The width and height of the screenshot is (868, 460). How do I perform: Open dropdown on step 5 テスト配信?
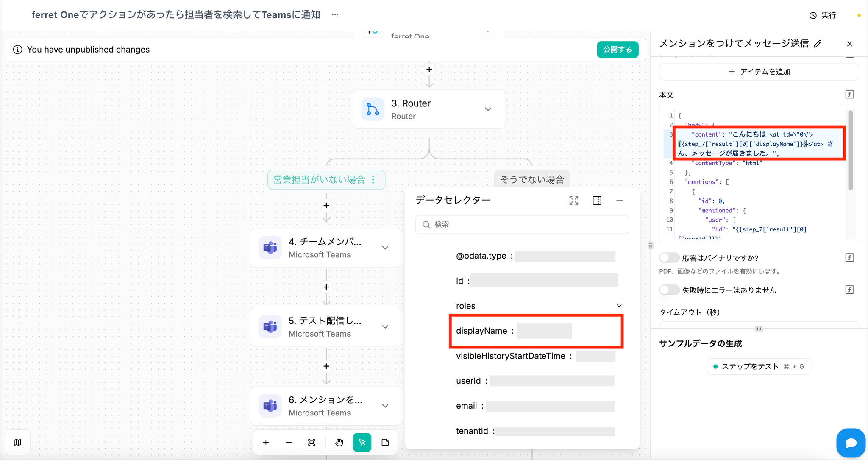pyautogui.click(x=385, y=327)
